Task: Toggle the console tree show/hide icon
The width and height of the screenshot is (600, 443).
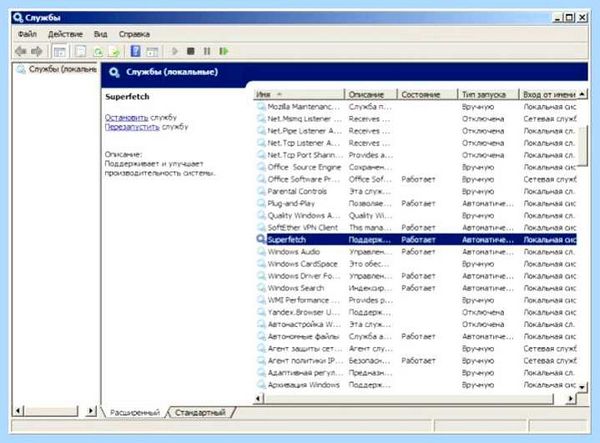Action: pos(60,51)
